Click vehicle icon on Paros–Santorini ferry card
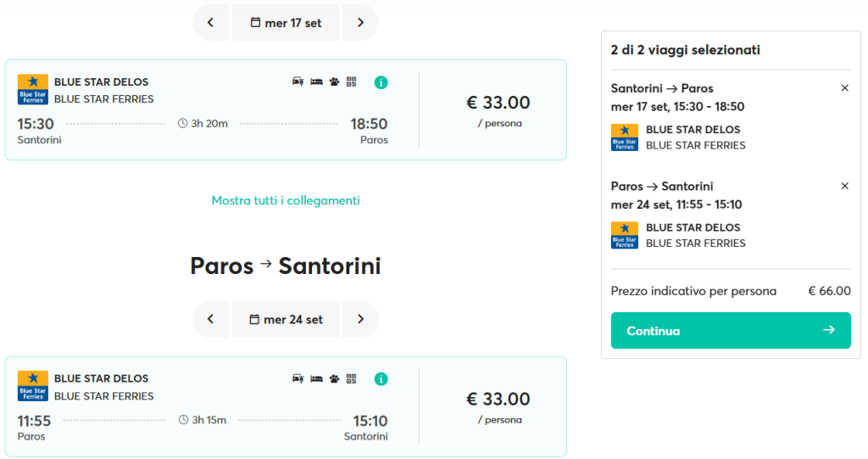Image resolution: width=868 pixels, height=459 pixels. click(x=298, y=378)
